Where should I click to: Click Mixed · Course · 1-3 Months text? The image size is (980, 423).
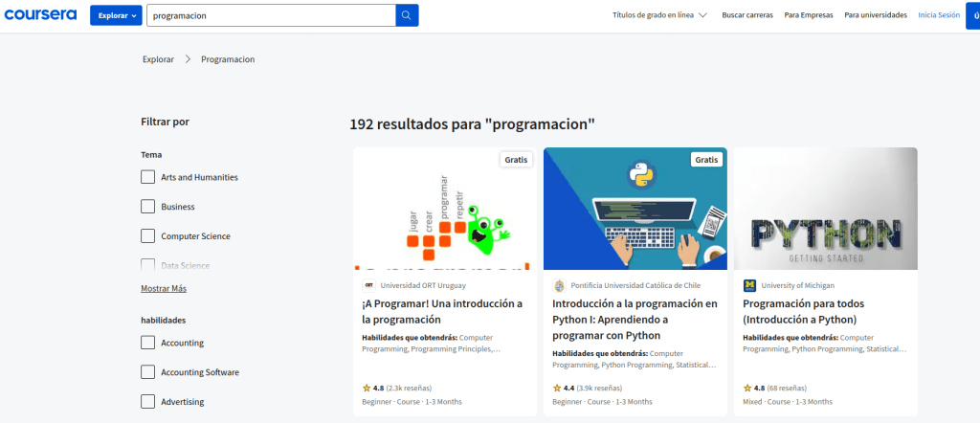coord(788,402)
